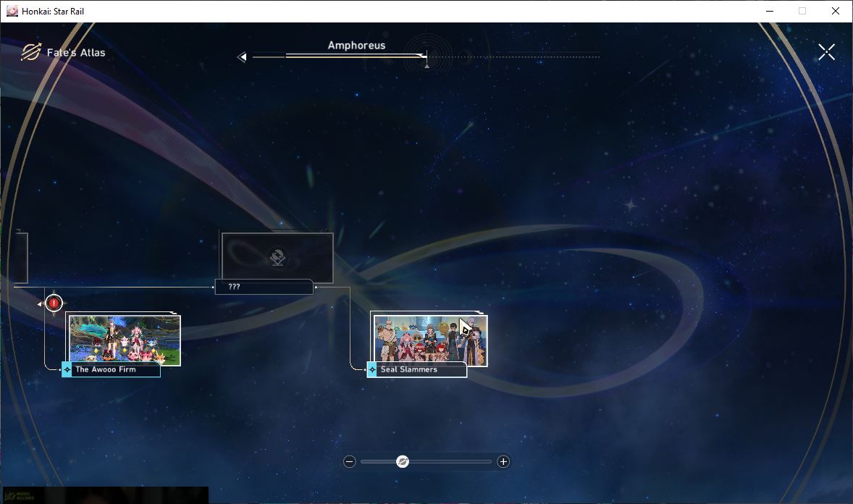The image size is (853, 504).
Task: Click the small left arrow beside alert marker
Action: tap(39, 303)
